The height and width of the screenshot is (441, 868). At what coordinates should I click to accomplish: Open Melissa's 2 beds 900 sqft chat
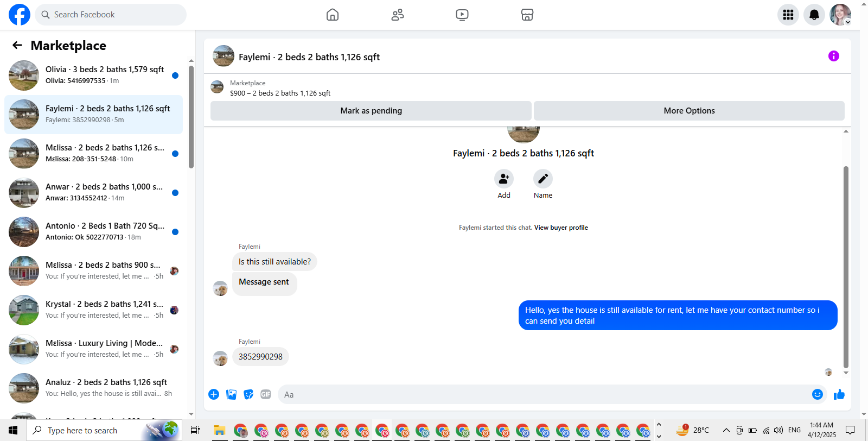click(93, 271)
